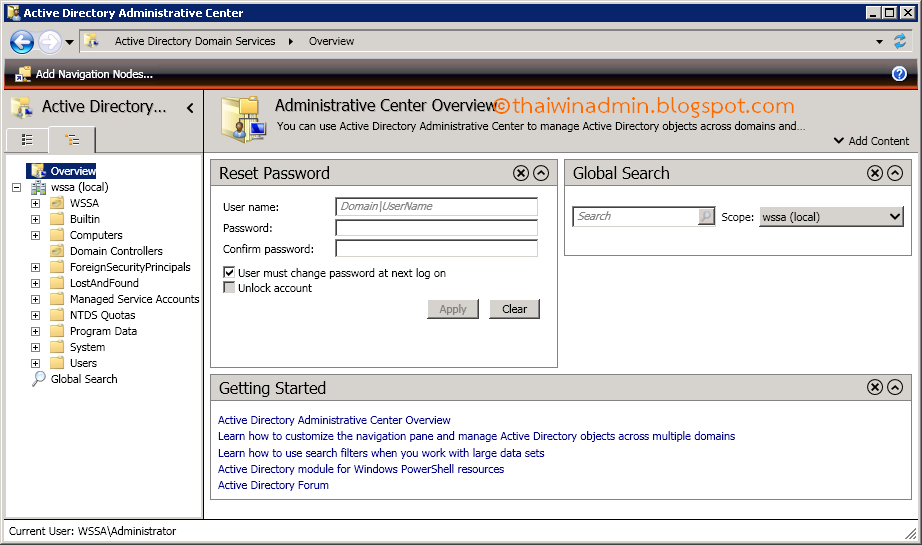Expand the NTDS Quotas node
This screenshot has height=545, width=922.
coord(35,316)
